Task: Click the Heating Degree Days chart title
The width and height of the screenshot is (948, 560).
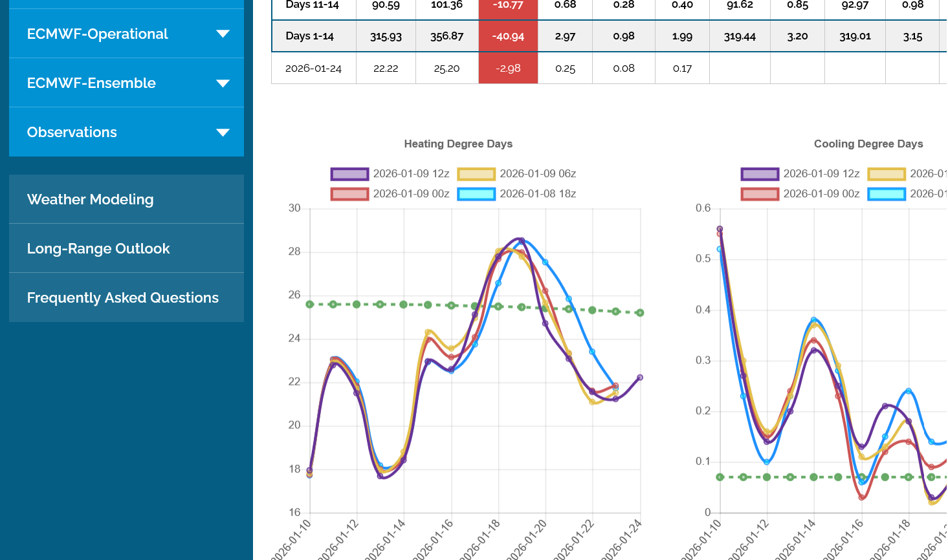Action: point(458,144)
